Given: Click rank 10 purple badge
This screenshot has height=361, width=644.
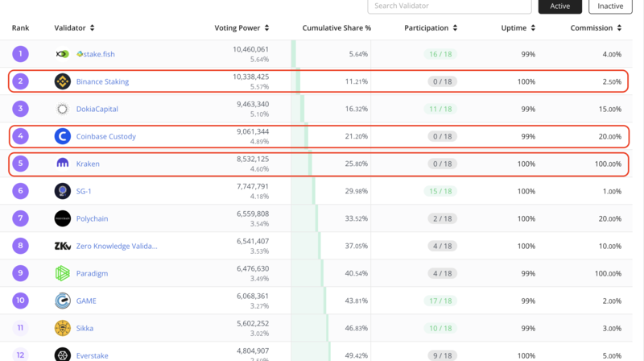Looking at the screenshot, I should [21, 301].
